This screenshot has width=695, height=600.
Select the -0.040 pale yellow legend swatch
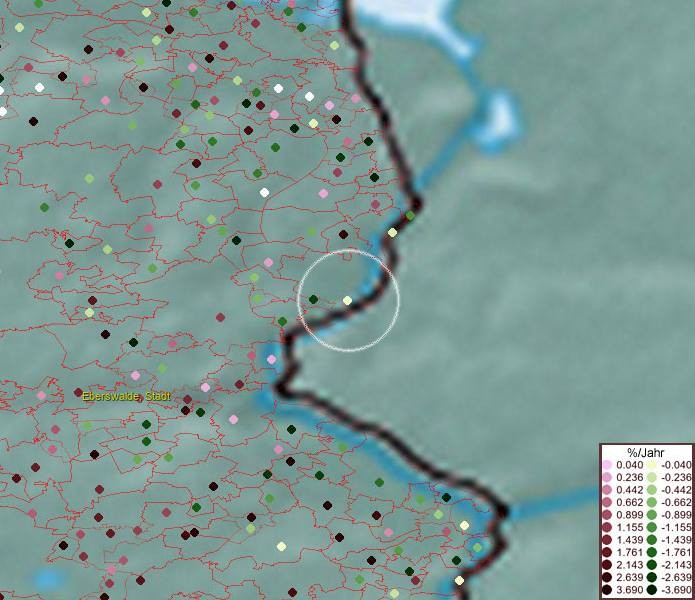[652, 465]
